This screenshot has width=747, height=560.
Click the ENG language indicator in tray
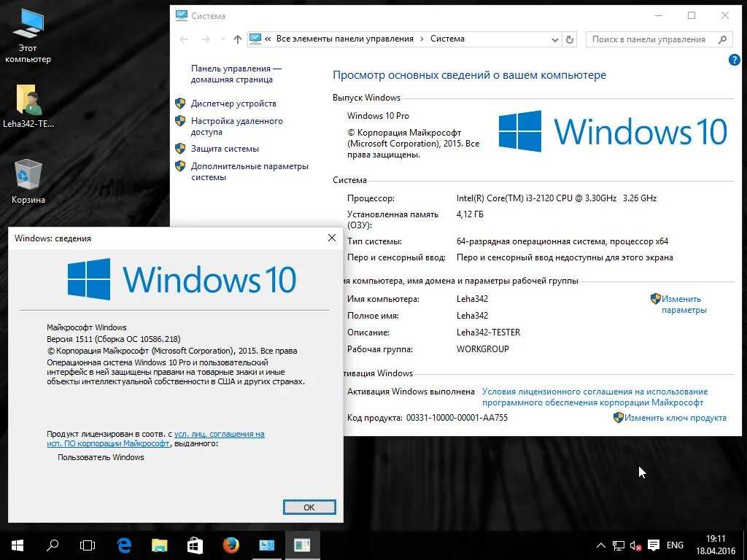675,545
